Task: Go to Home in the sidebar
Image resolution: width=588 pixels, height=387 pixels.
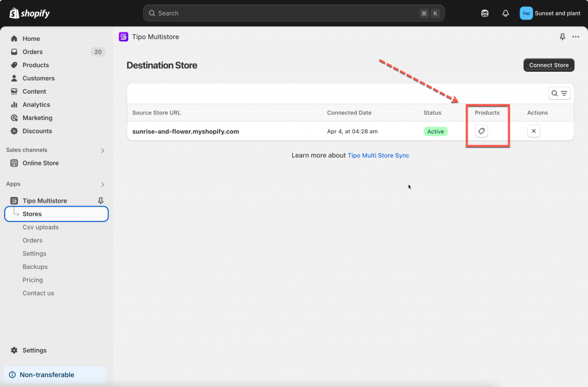Action: 31,38
